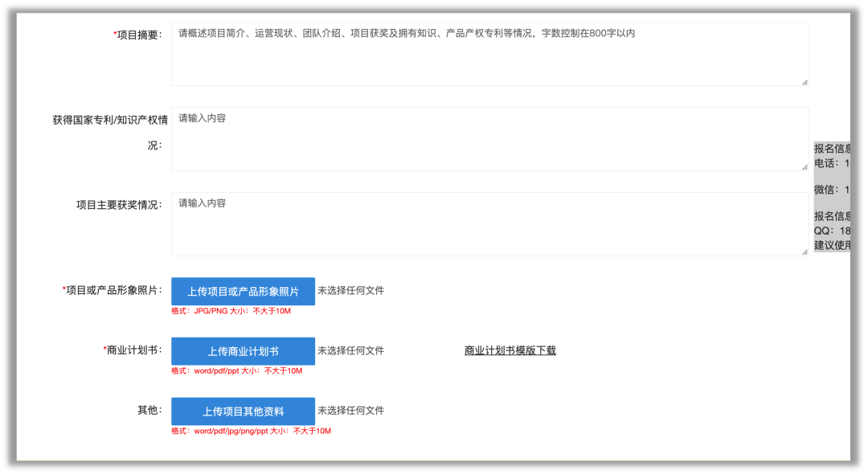Click the resize handle of the awards textarea
This screenshot has height=475, width=868.
pos(805,252)
